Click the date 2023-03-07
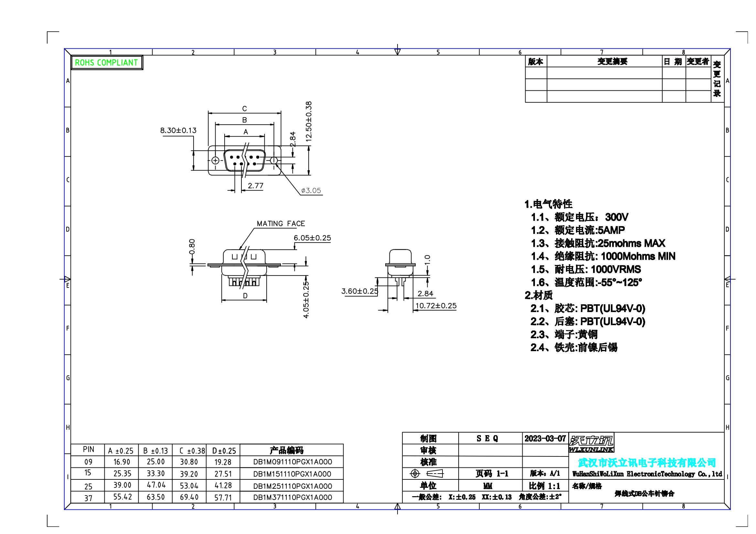Image resolution: width=756 pixels, height=534 pixels. (545, 439)
